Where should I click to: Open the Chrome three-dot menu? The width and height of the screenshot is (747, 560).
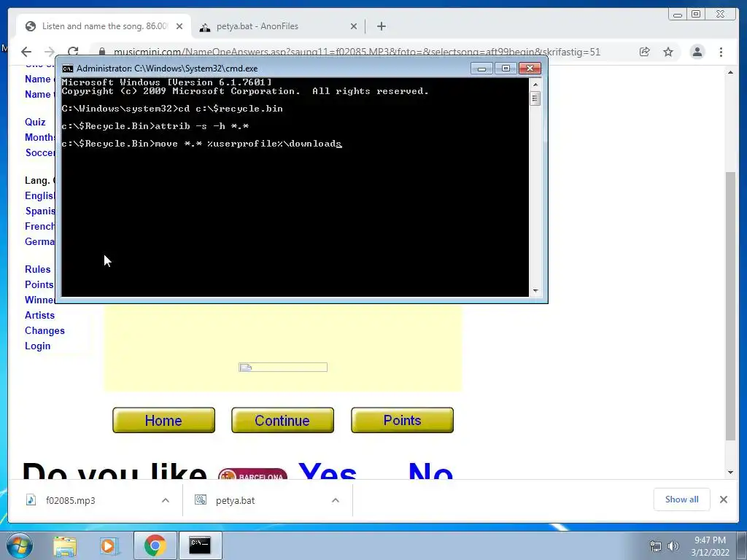(x=721, y=52)
